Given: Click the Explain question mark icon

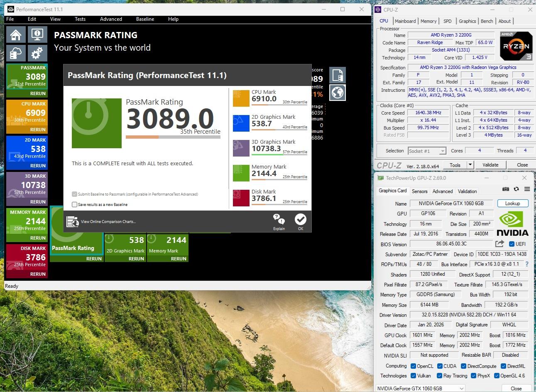Looking at the screenshot, I should [279, 219].
